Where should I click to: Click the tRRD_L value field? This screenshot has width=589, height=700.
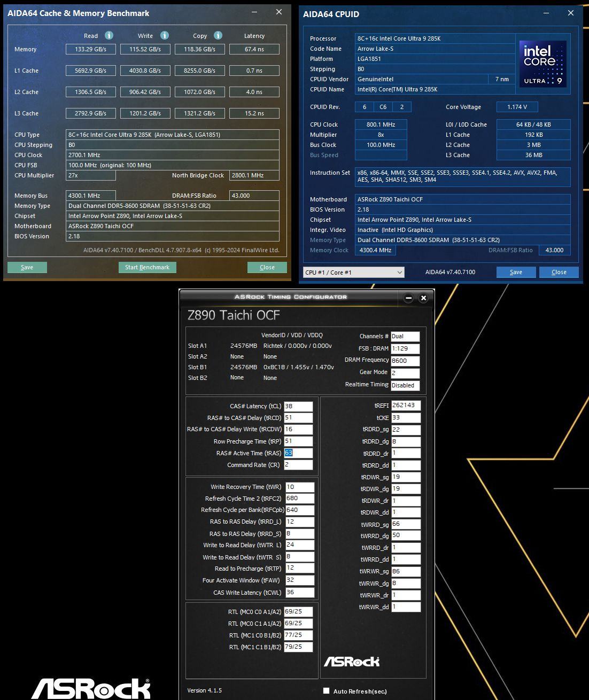pyautogui.click(x=300, y=522)
